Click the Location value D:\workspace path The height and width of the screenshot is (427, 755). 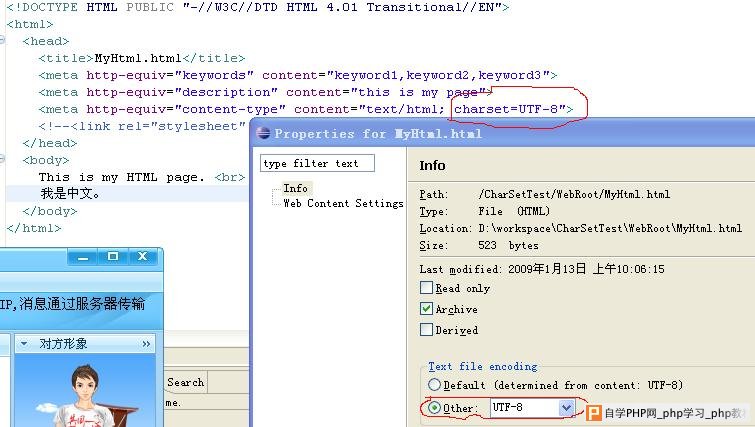tap(610, 228)
